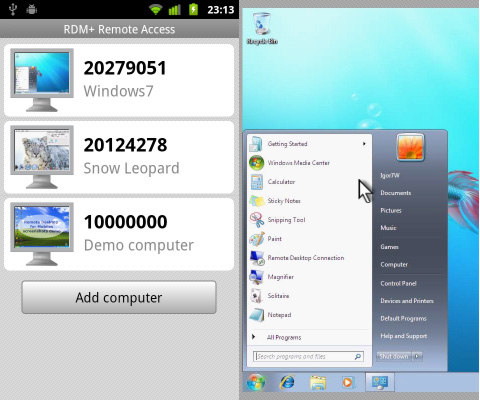The height and width of the screenshot is (400, 480).
Task: Expand the Shut down options arrow
Action: (x=417, y=356)
